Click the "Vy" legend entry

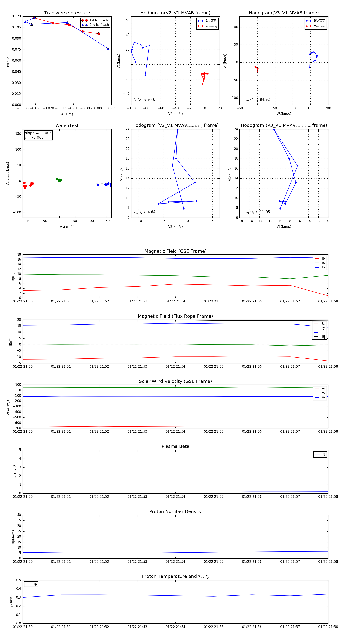tap(320, 393)
